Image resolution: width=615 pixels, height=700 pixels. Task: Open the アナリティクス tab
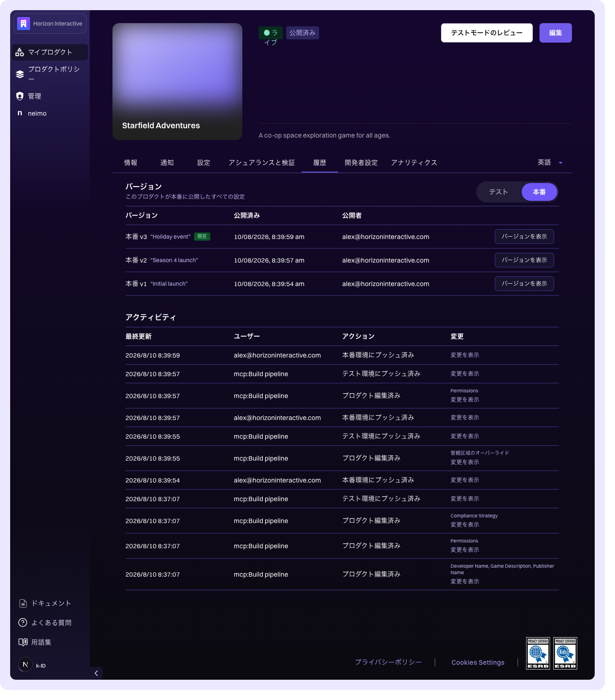point(414,163)
